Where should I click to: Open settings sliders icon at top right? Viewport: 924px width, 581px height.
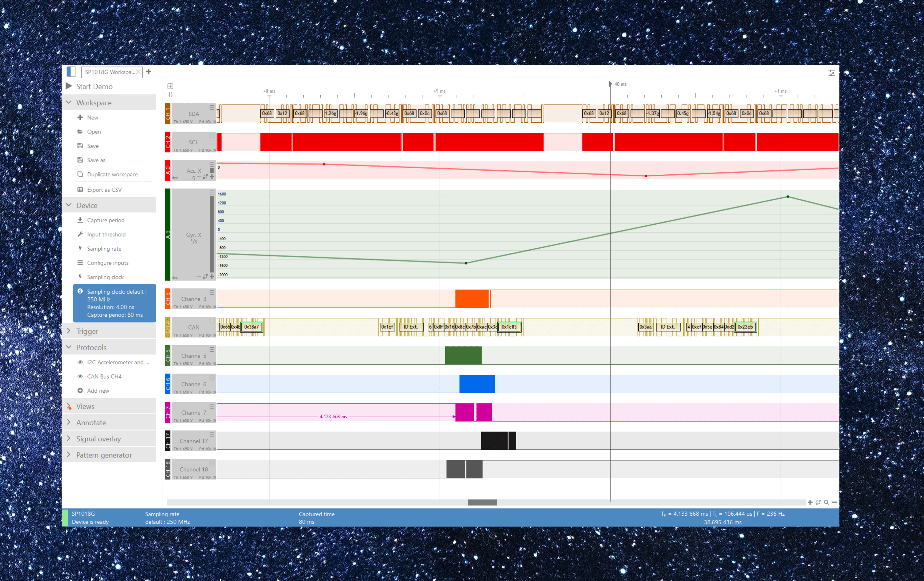(832, 73)
